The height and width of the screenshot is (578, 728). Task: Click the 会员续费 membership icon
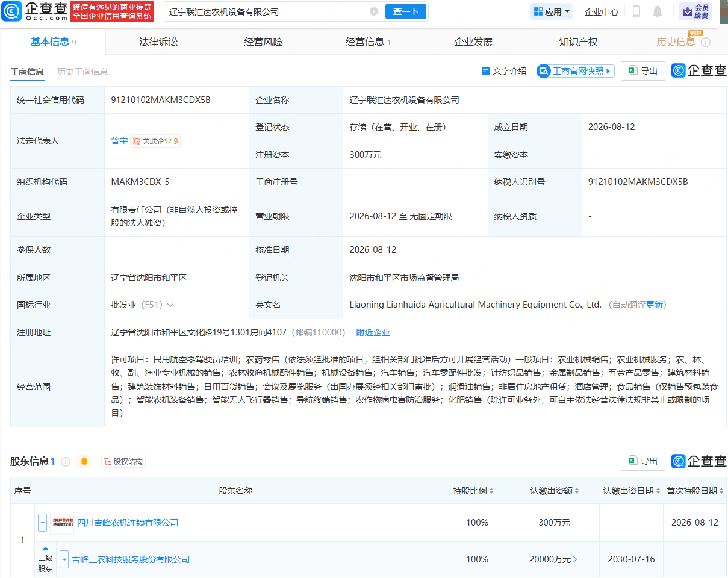pos(695,11)
